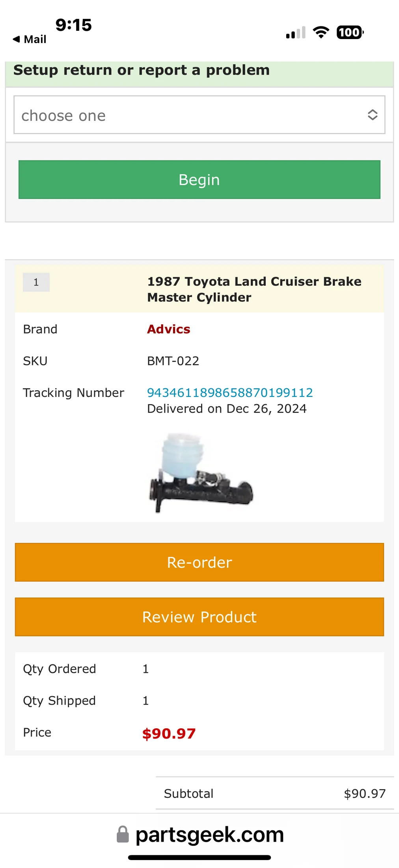Tap the 'Setup return or report a problem' heading
The width and height of the screenshot is (399, 868).
pyautogui.click(x=142, y=70)
